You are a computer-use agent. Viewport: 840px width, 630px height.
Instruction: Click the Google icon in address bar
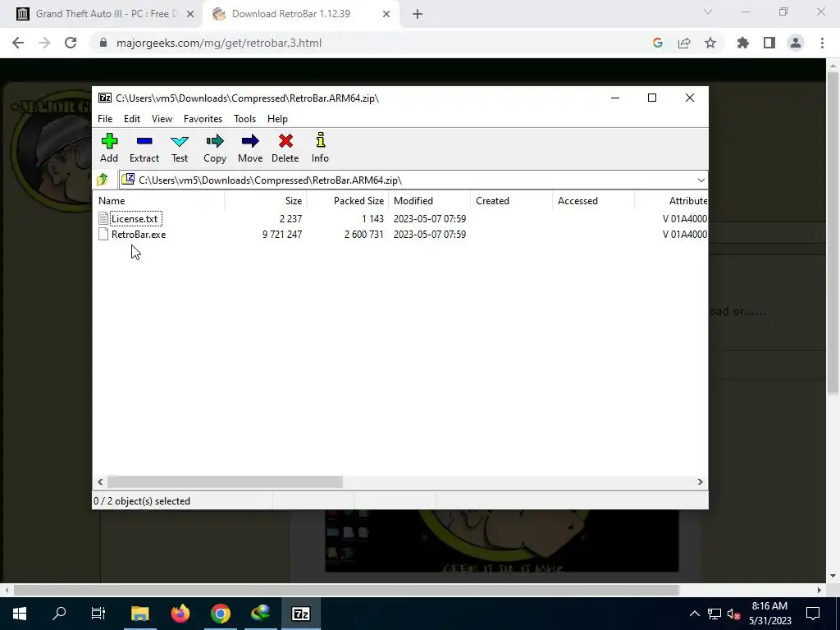pos(658,43)
